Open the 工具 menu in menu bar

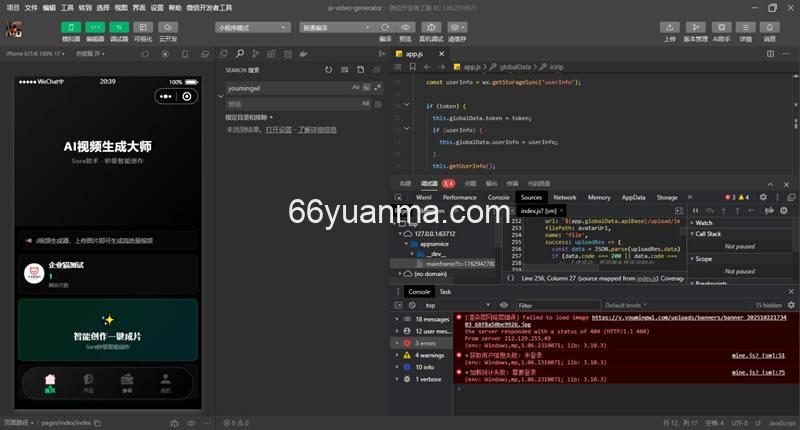point(67,7)
